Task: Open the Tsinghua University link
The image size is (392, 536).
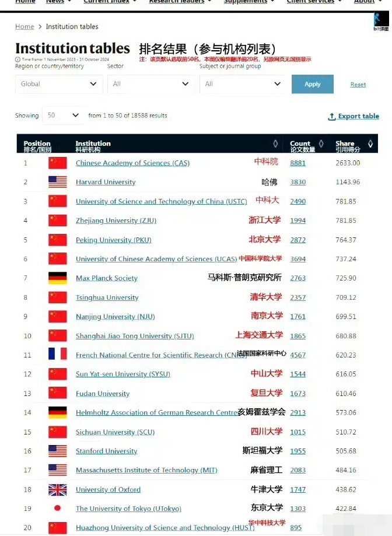Action: point(107,297)
